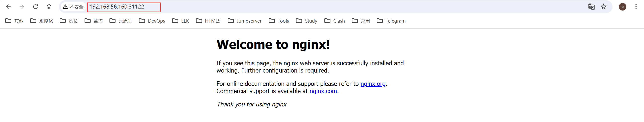Viewport: 644px width, 122px height.
Task: Expand the DevOps bookmarks folder
Action: point(152,21)
